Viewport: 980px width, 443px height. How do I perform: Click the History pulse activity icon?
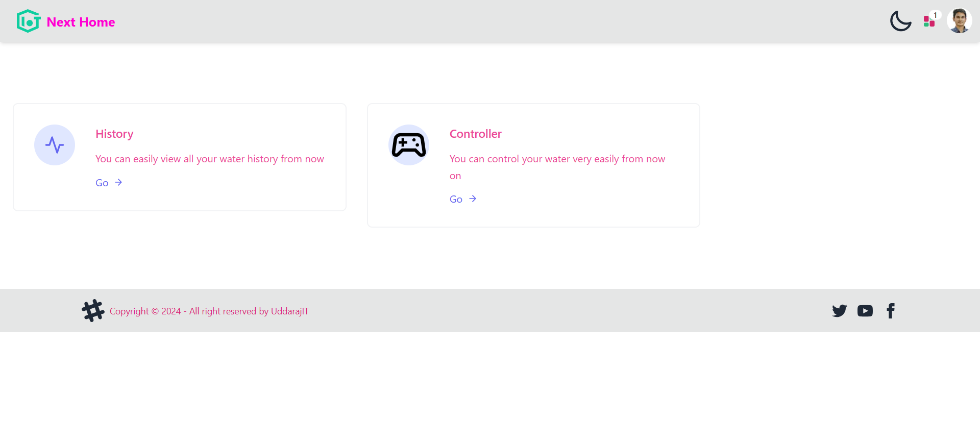point(55,145)
